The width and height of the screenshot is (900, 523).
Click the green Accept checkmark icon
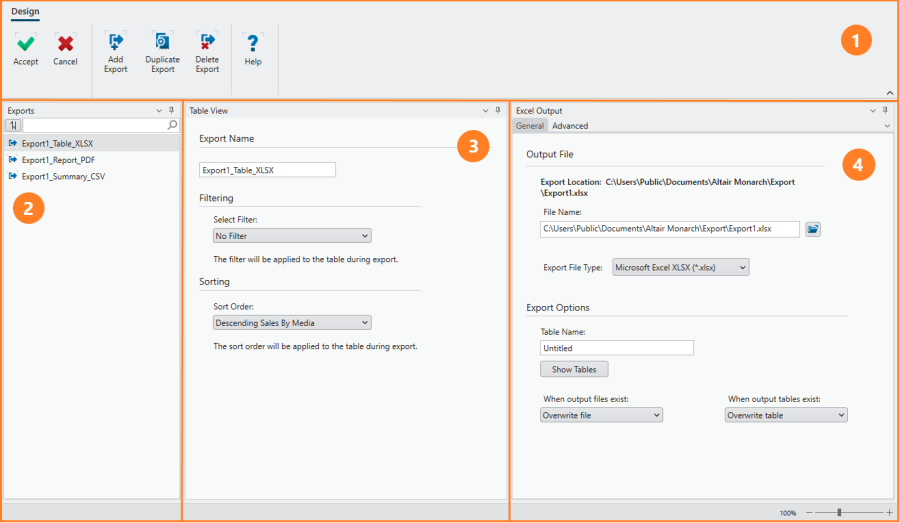click(26, 43)
